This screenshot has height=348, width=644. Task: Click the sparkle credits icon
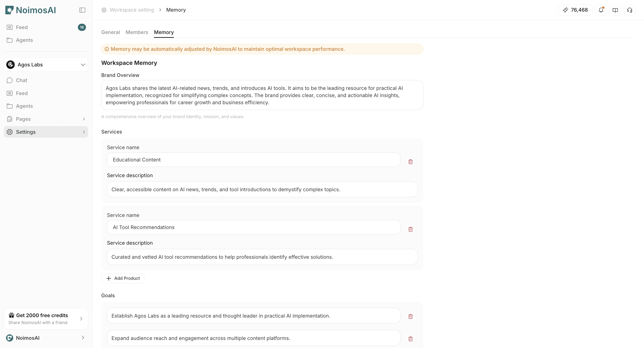click(x=565, y=10)
